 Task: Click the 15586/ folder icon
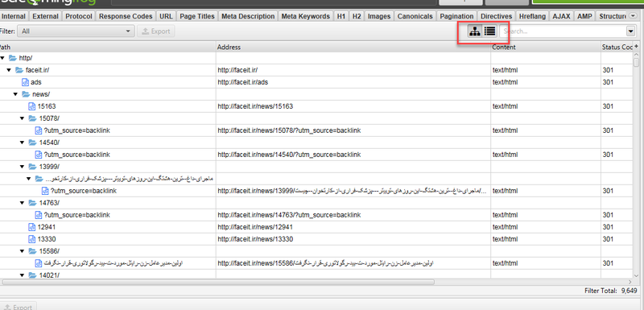point(32,251)
